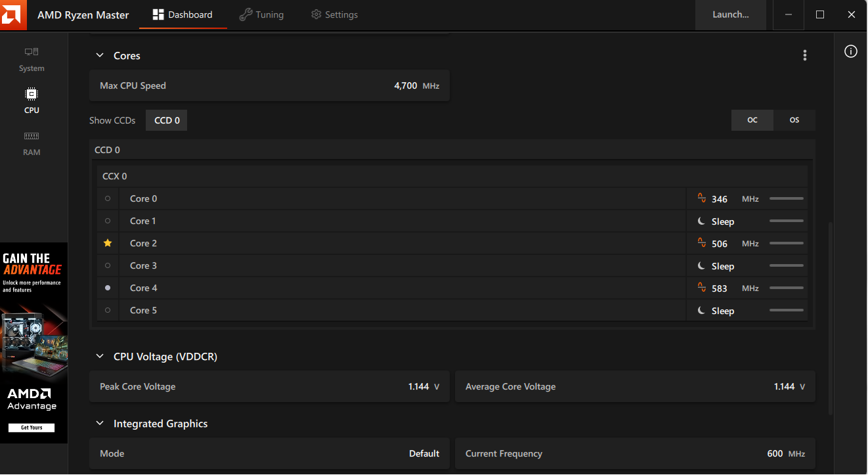868x475 pixels.
Task: Click the info icon in right panel
Action: tap(851, 51)
